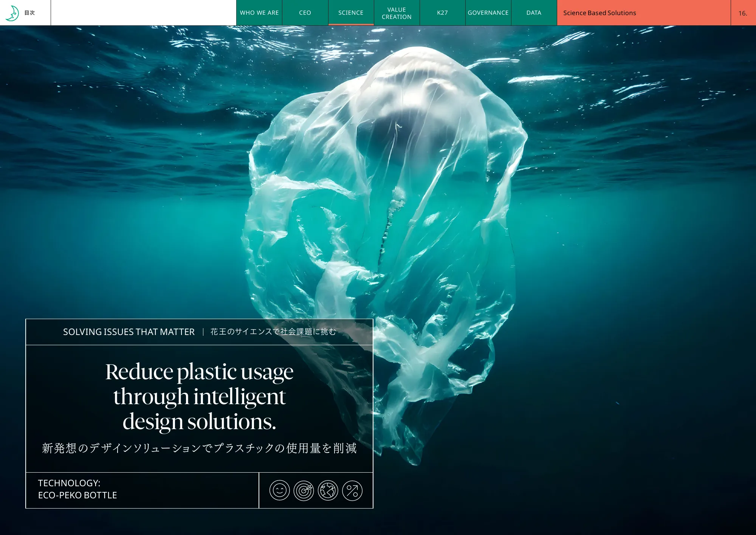Click the Reduce plastic usage headline
Viewport: 756px width, 535px height.
point(199,396)
